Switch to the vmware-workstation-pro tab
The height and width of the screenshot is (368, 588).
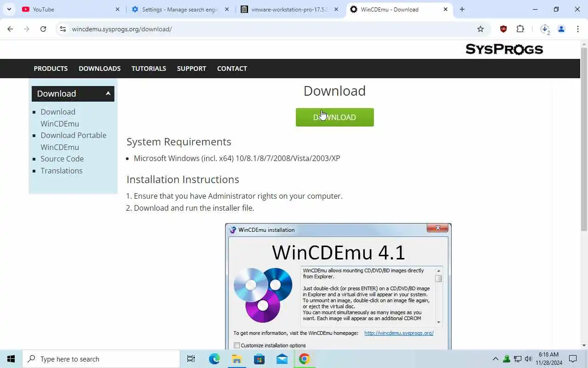tap(289, 9)
